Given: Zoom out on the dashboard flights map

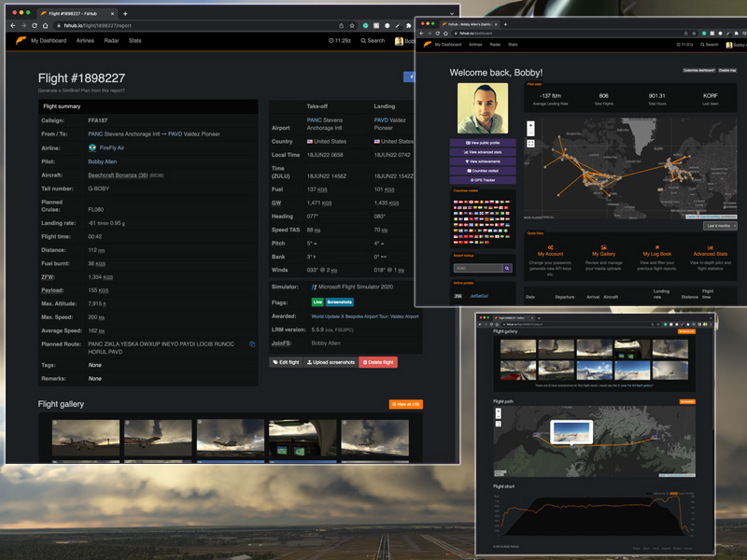Looking at the screenshot, I should [530, 132].
